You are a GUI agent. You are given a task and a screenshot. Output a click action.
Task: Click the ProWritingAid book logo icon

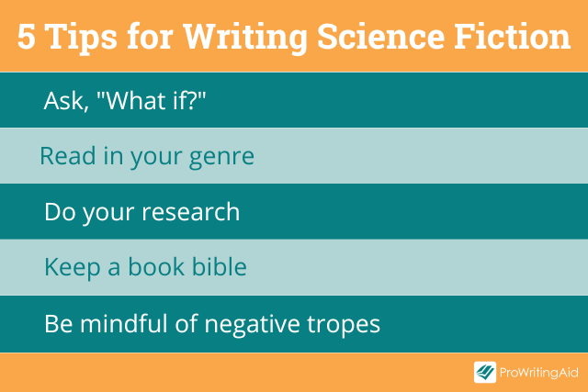click(485, 372)
